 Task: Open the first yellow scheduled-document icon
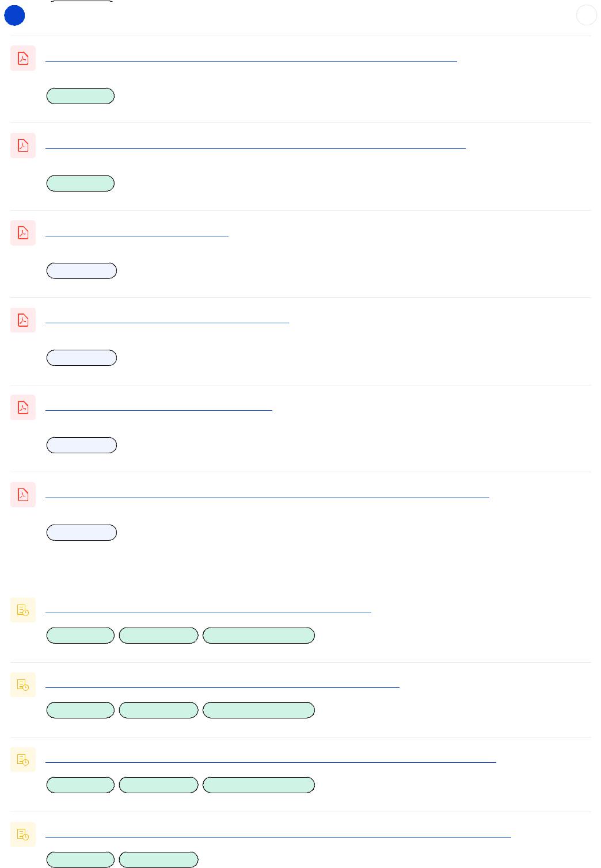23,610
